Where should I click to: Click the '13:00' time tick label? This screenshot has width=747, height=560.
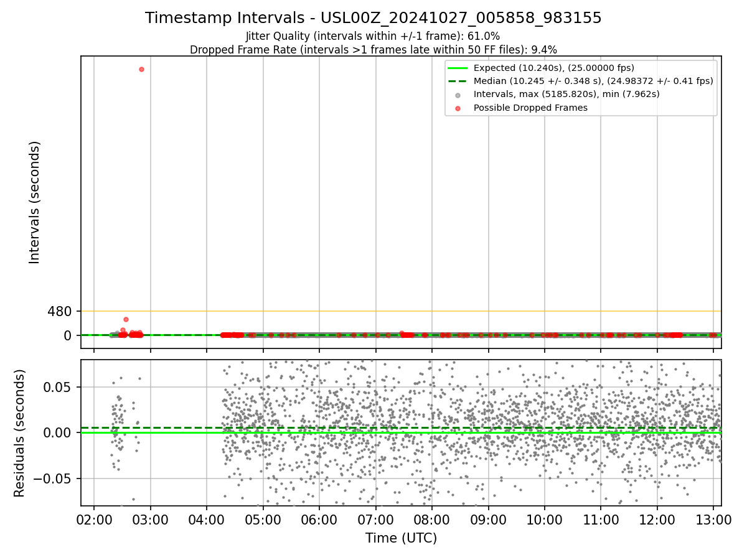pos(713,520)
